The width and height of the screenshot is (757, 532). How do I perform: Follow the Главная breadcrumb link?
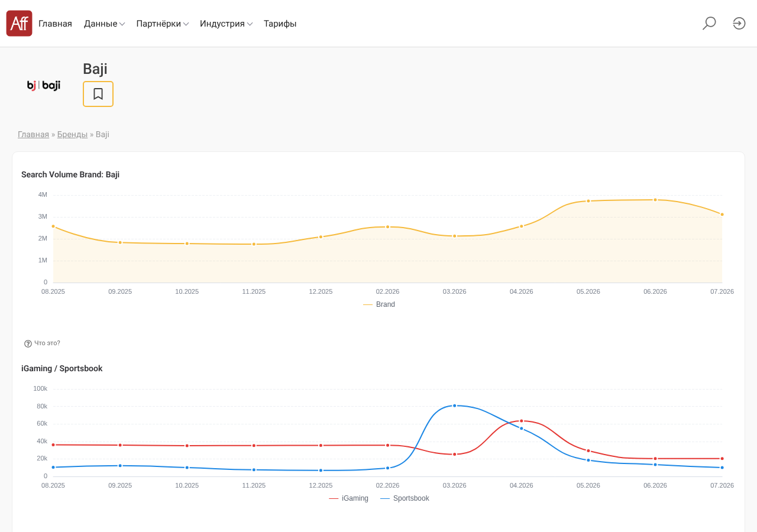(x=33, y=134)
